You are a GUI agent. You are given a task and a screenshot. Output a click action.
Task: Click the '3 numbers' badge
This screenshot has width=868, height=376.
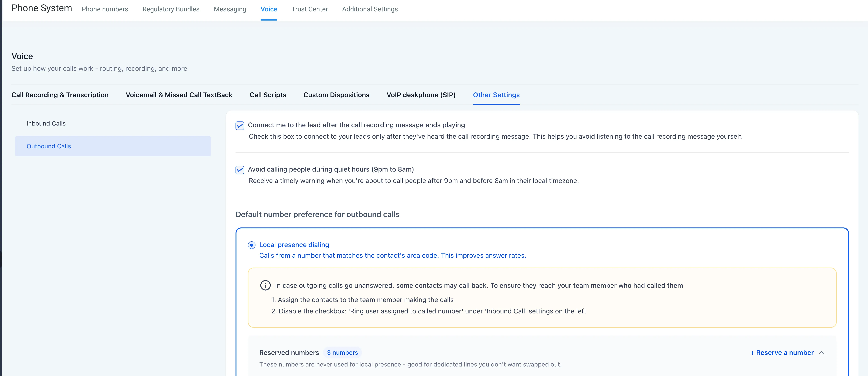coord(342,352)
